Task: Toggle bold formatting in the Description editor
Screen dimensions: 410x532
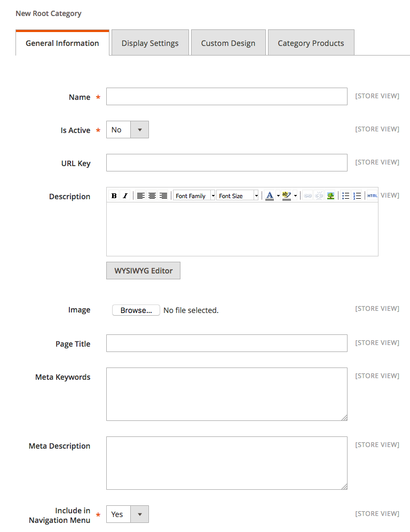Action: click(114, 195)
